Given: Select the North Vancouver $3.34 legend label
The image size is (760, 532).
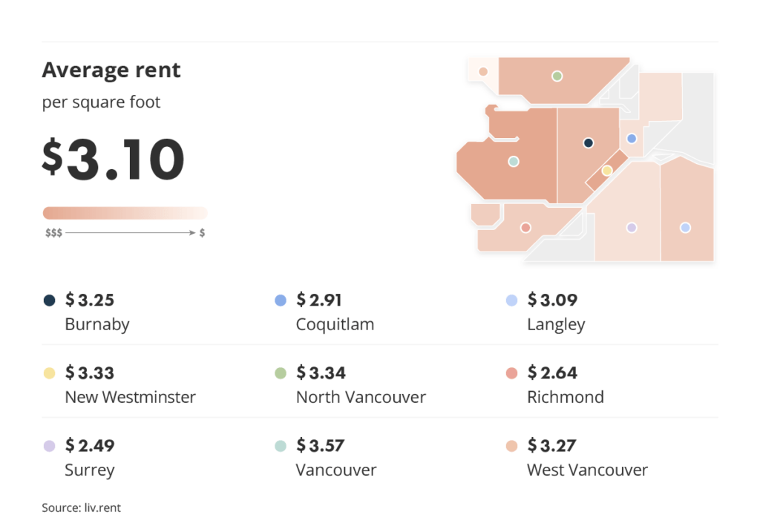Looking at the screenshot, I should [x=361, y=384].
